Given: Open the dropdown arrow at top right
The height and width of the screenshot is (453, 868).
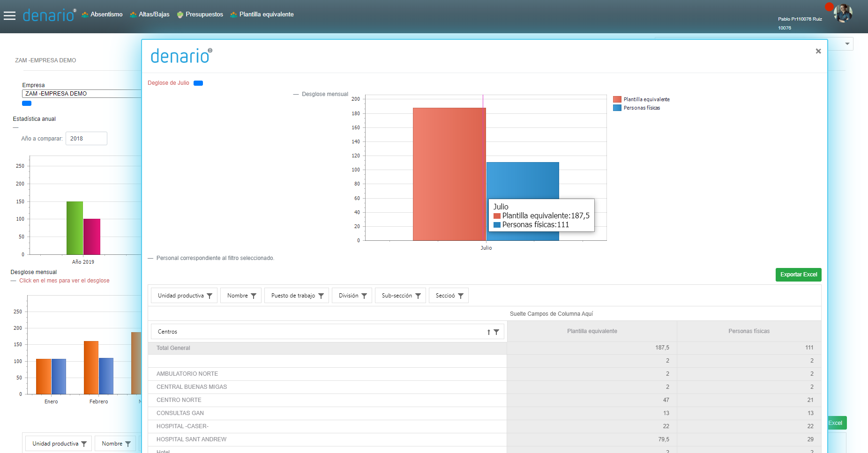Looking at the screenshot, I should (x=847, y=44).
